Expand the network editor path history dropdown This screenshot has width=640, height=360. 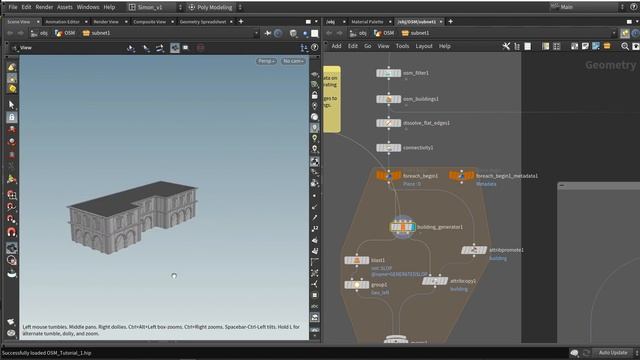pyautogui.click(x=613, y=33)
